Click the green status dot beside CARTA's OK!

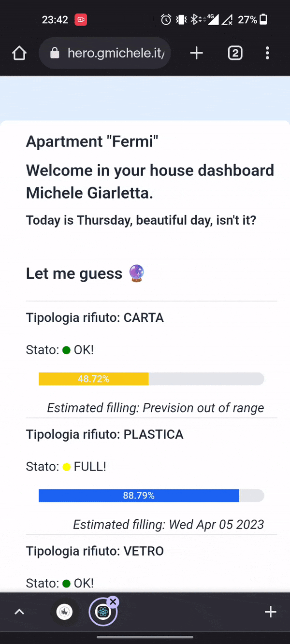tap(67, 350)
